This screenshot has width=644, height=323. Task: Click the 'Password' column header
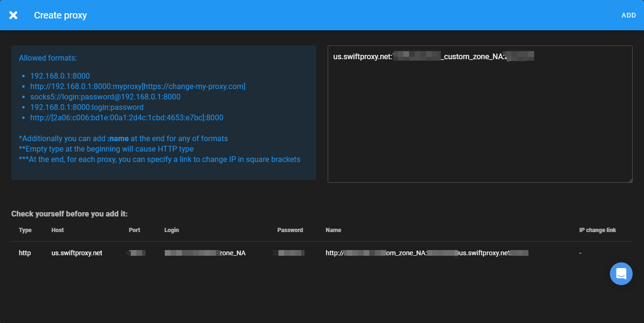pos(290,230)
